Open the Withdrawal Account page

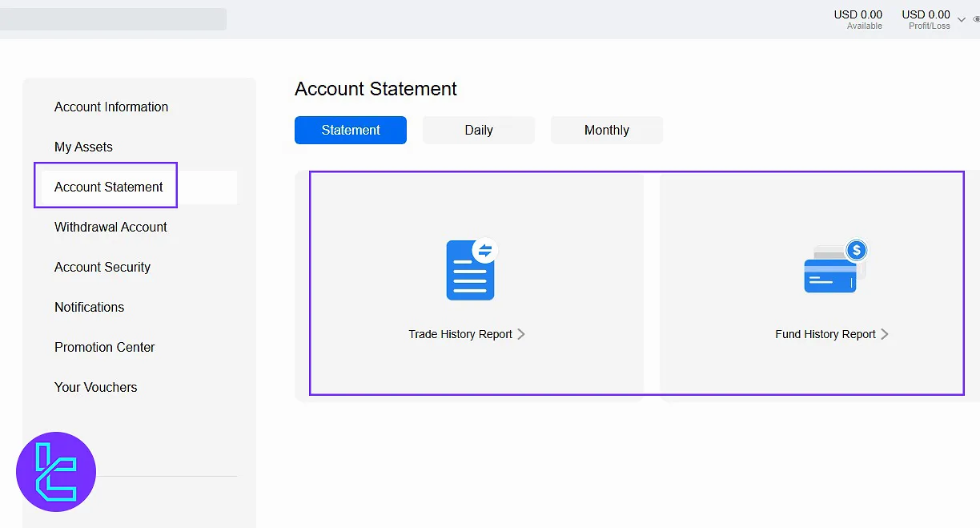pyautogui.click(x=110, y=227)
